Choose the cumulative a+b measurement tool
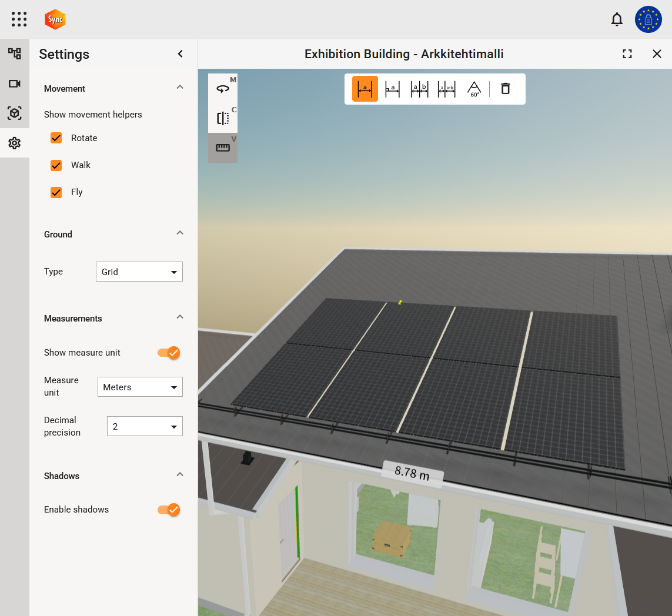 446,89
